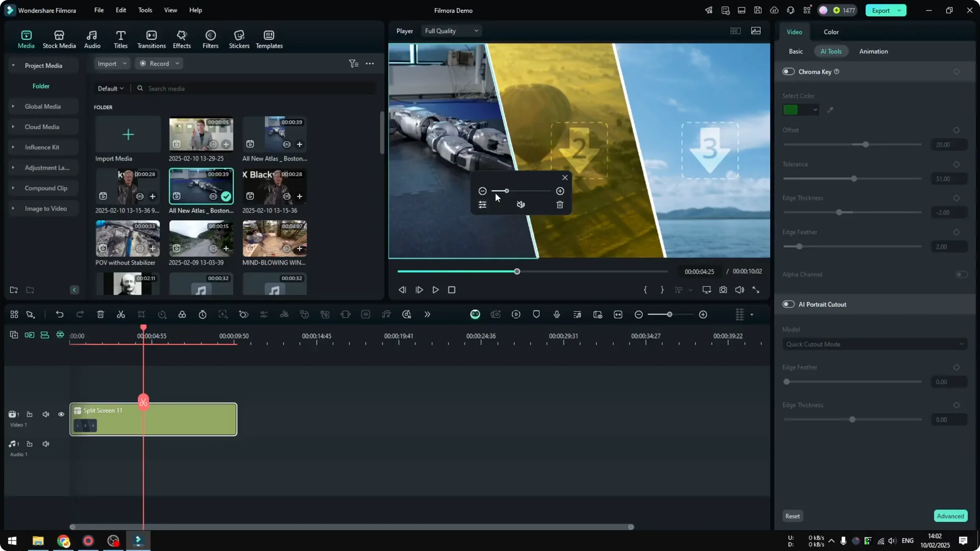Click the green Select Color swatch
The width and height of the screenshot is (980, 551).
(x=791, y=110)
